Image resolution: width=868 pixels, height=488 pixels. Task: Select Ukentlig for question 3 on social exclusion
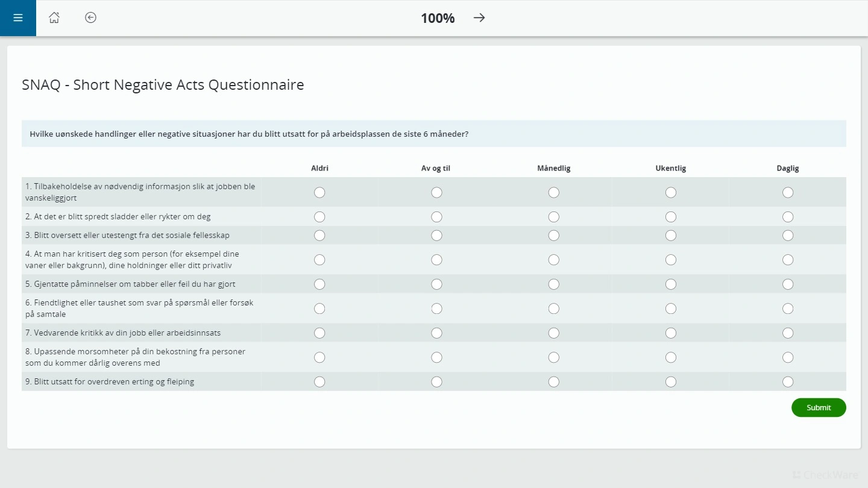(671, 235)
